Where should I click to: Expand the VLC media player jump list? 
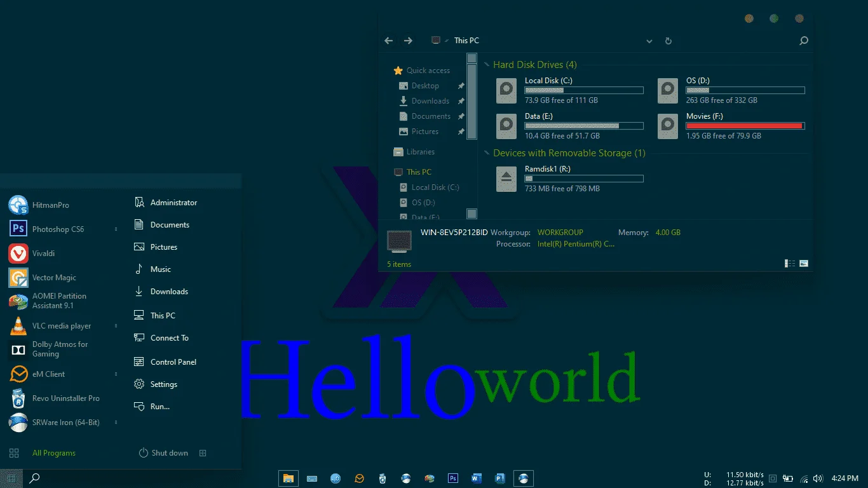[116, 326]
